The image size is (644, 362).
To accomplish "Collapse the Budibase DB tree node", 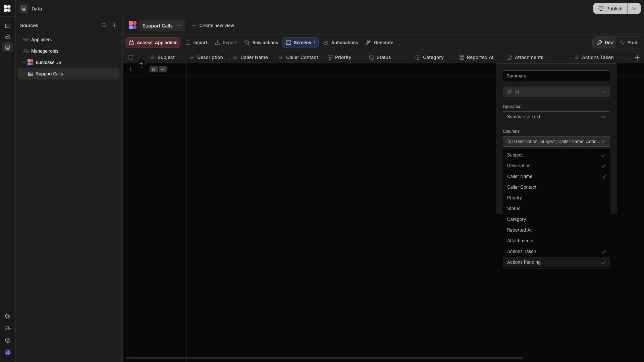I will click(x=24, y=63).
